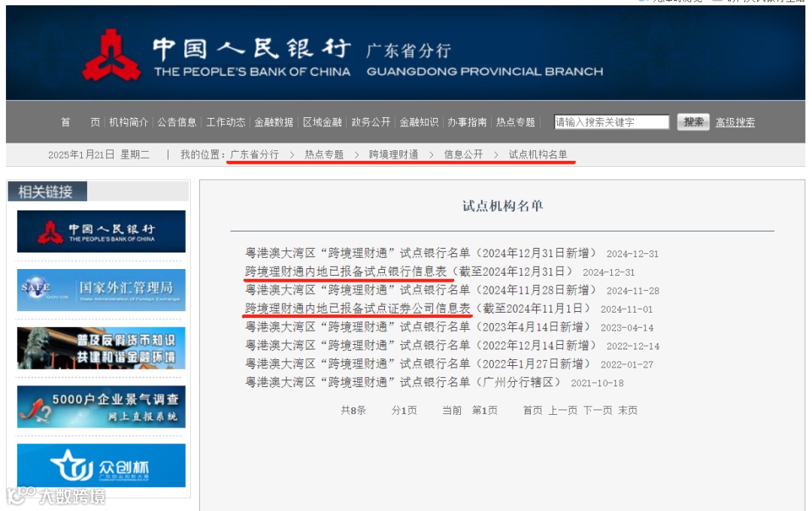Screen dimensions: 812x511
Task: Click the 上一页 pagination link
Action: pyautogui.click(x=563, y=410)
